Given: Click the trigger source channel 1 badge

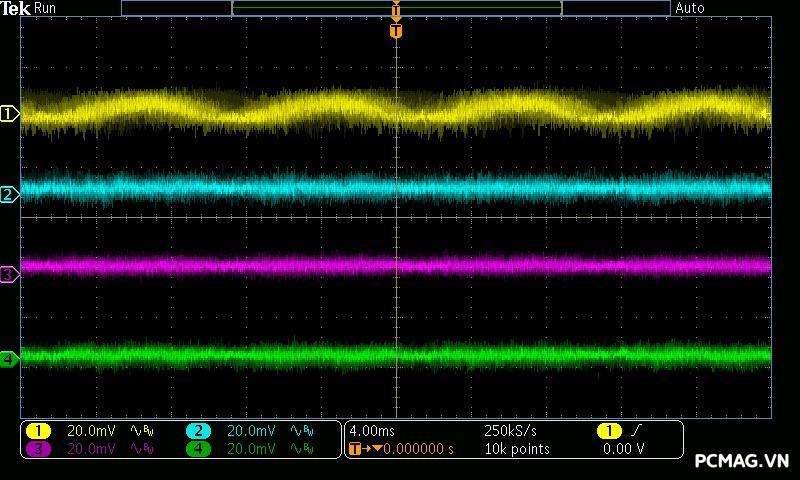Looking at the screenshot, I should (608, 431).
